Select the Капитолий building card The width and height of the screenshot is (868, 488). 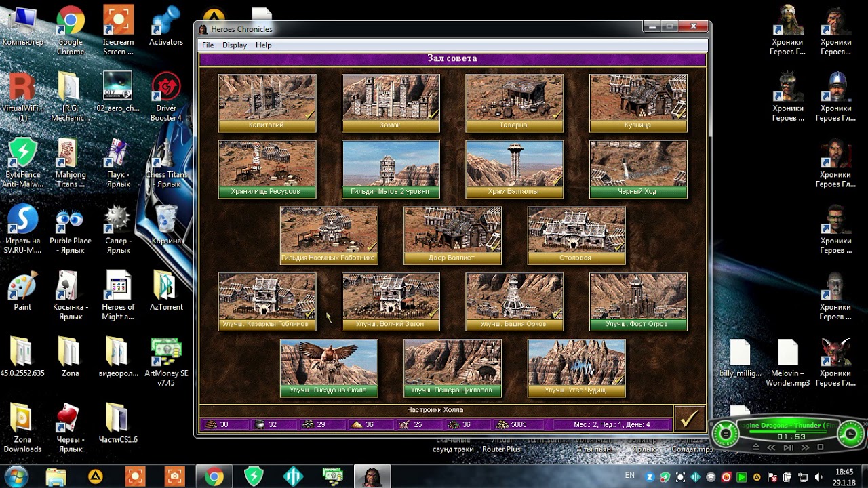pos(267,103)
